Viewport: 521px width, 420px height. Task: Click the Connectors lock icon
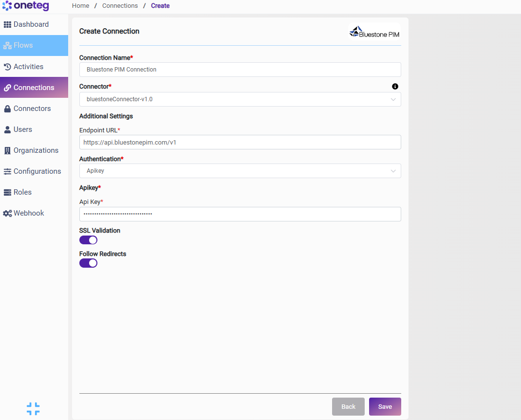point(7,109)
